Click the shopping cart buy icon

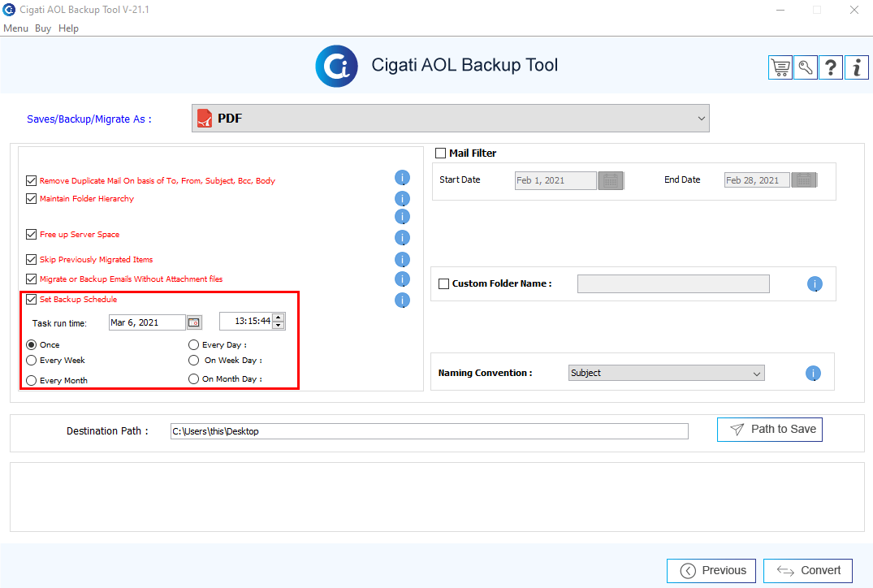780,68
